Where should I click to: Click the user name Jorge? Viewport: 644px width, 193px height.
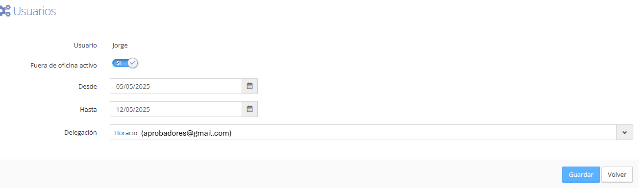coord(120,46)
